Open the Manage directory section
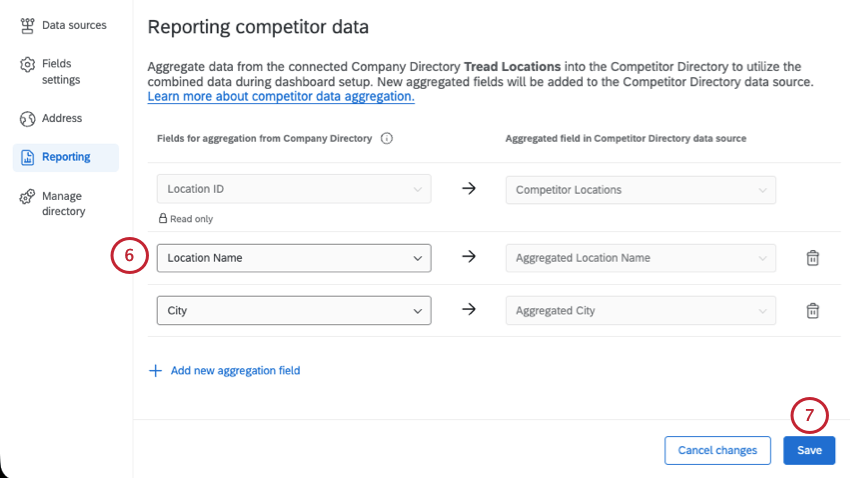The height and width of the screenshot is (478, 850). 63,203
